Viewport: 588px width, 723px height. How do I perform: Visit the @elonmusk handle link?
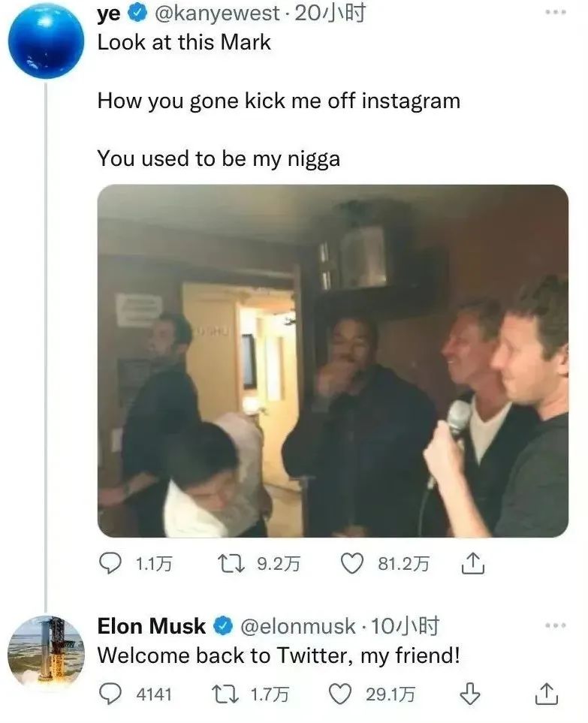(297, 625)
